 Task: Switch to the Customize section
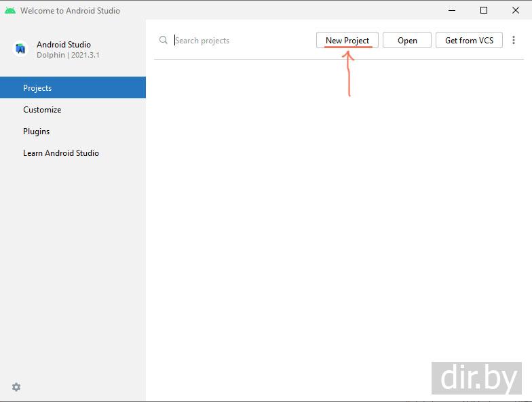pyautogui.click(x=42, y=110)
